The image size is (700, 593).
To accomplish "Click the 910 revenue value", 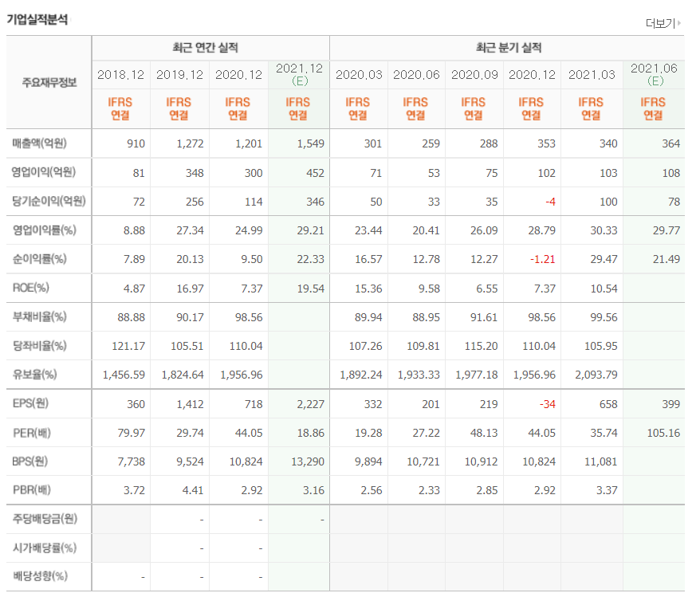I will point(136,143).
